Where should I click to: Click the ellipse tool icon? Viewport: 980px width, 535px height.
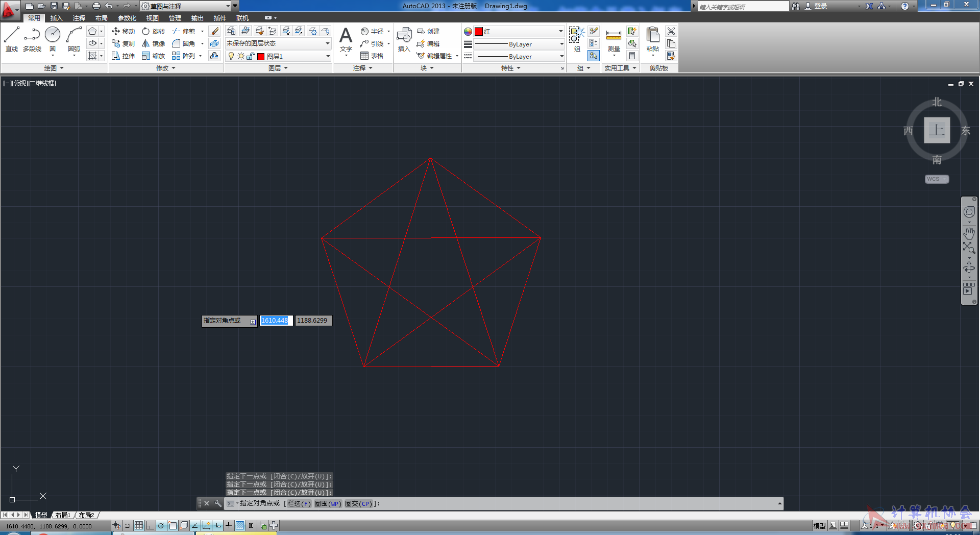(x=92, y=43)
